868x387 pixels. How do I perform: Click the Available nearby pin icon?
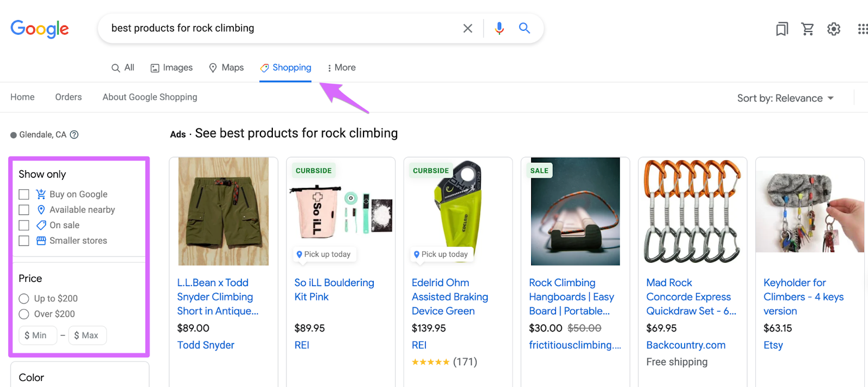[x=41, y=210]
